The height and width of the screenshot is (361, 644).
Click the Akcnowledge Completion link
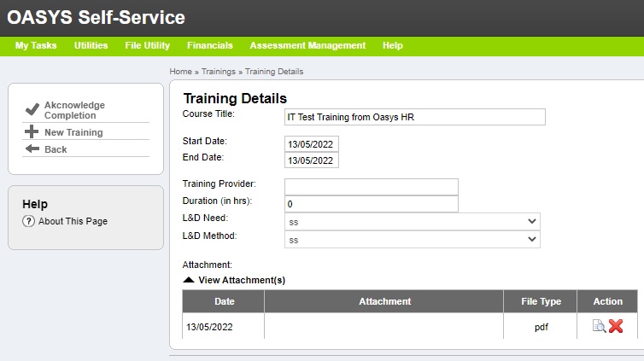click(75, 110)
